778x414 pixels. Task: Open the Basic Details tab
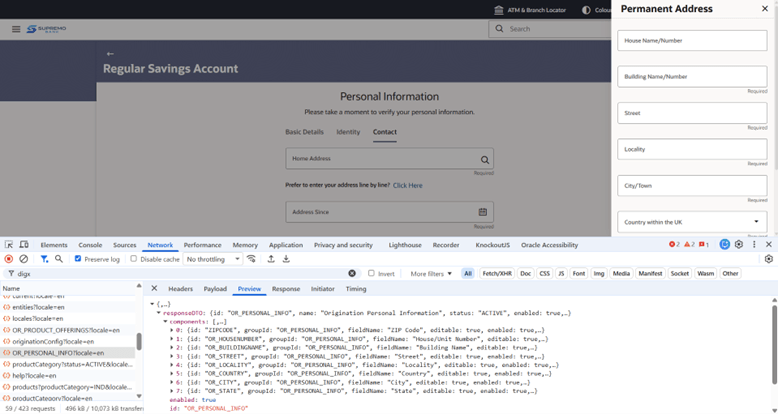[304, 132]
